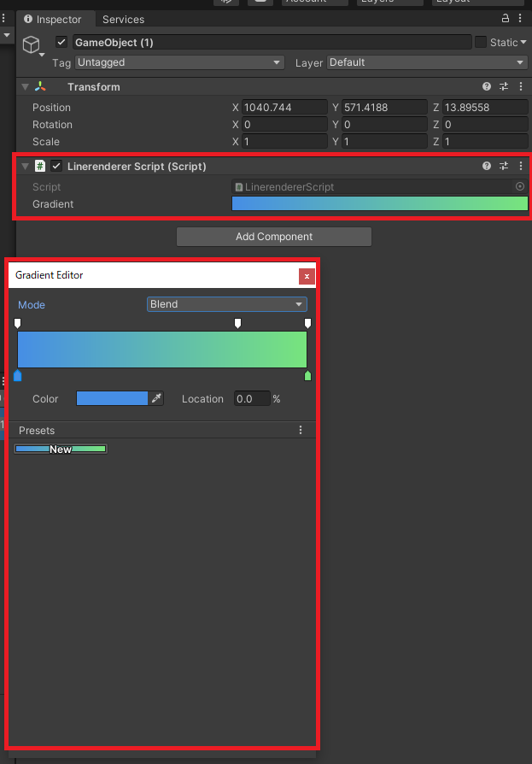
Task: Click Position Y field 571.4188
Action: pos(384,107)
